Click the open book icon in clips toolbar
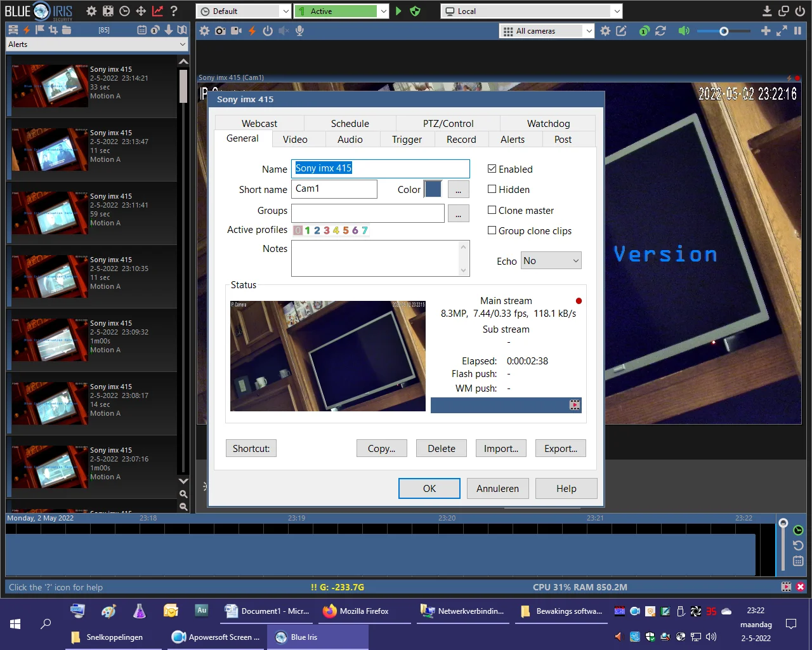 182,30
